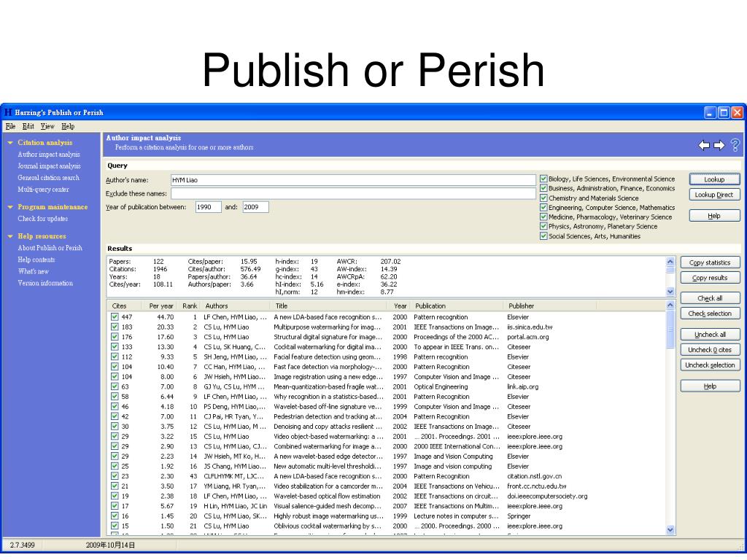Open Journal impact analysis in sidebar
Screen dimensions: 747x560
click(x=49, y=166)
